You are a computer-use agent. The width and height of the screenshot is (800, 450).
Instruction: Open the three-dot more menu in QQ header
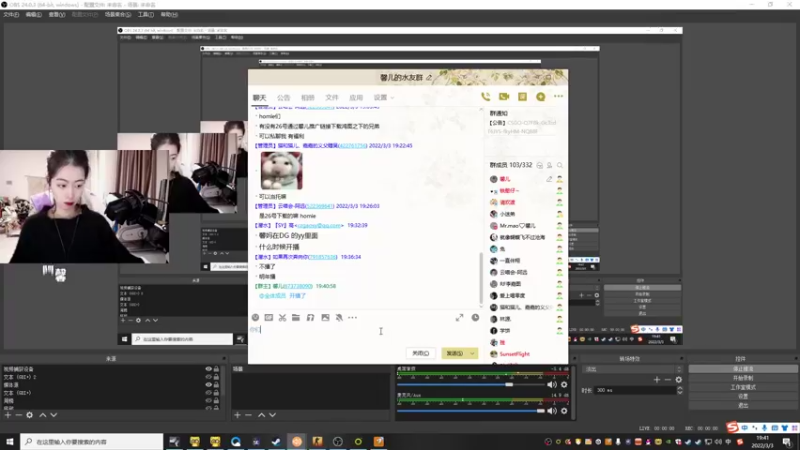(559, 96)
